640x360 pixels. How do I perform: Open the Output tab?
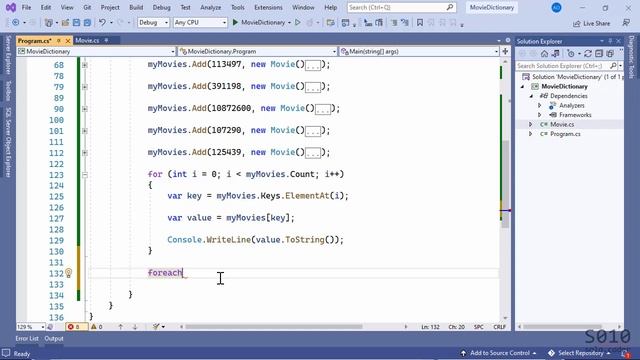pyautogui.click(x=54, y=338)
